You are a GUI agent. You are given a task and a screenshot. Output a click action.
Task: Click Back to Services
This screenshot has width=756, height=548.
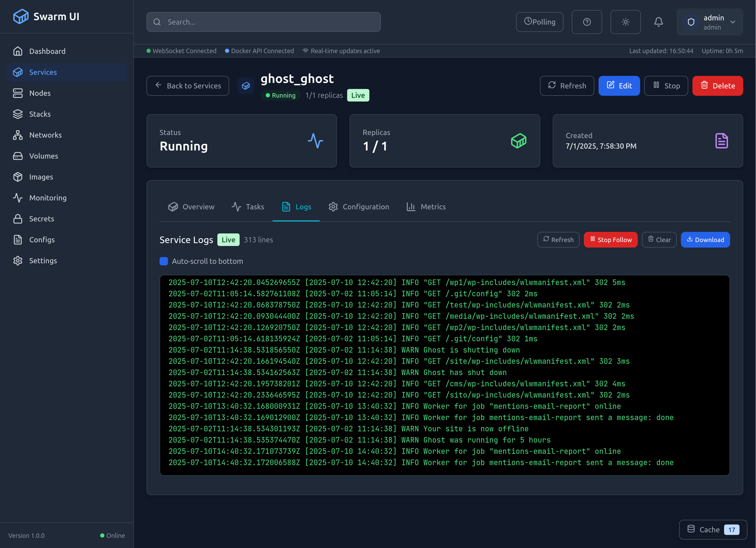click(187, 86)
